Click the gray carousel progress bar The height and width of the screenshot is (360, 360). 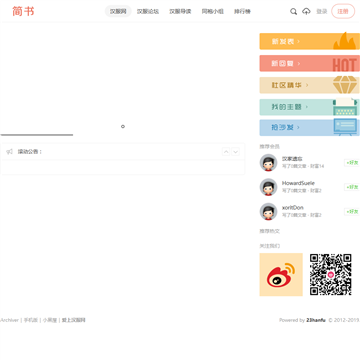pos(37,135)
